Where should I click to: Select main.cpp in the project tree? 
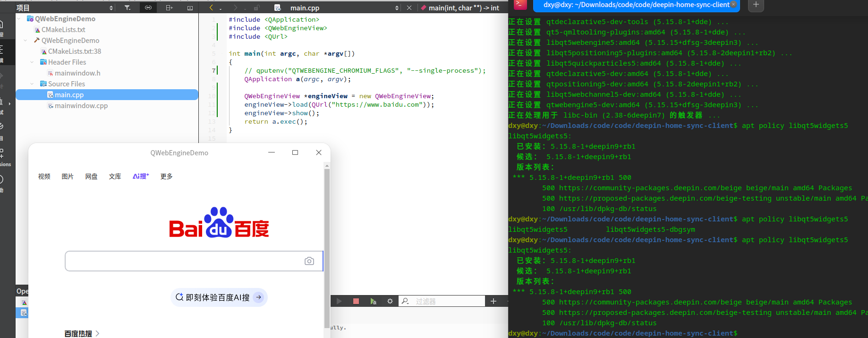click(107, 94)
